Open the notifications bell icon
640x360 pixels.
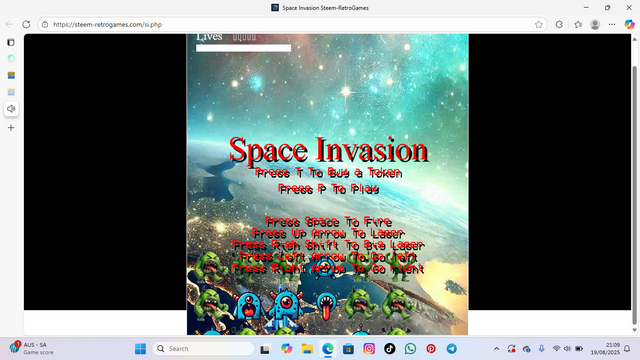[627, 349]
